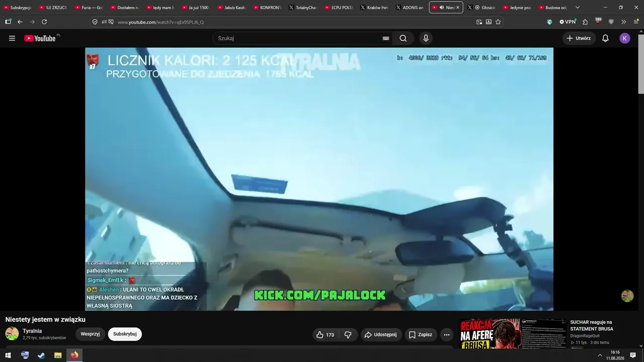Screen dimensions: 644x362
Task: Open the account avatar menu
Action: (x=625, y=38)
